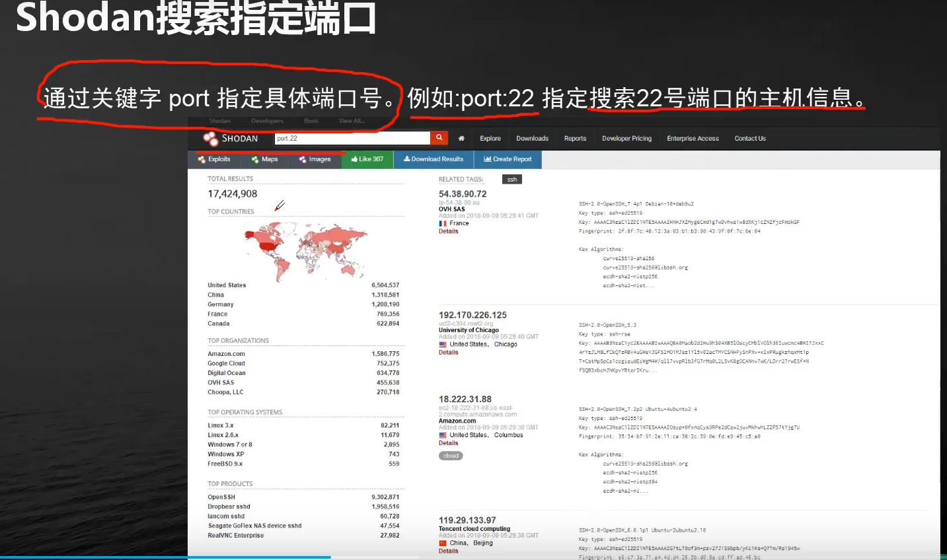The width and height of the screenshot is (947, 560).
Task: Open Enterprise Access in the navigation bar
Action: click(693, 139)
